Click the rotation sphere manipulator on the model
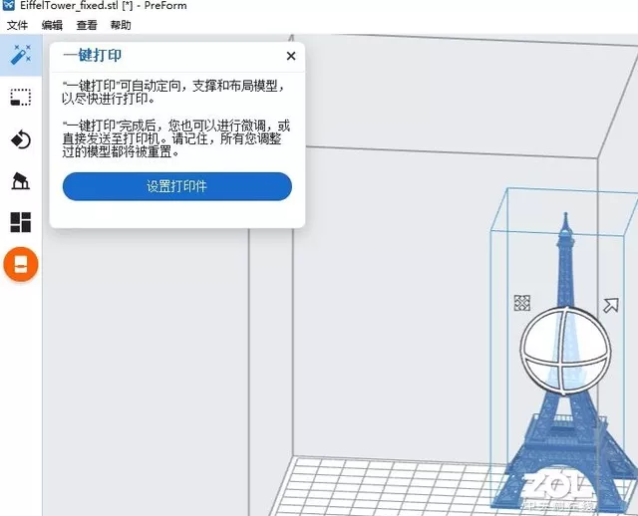638x516 pixels. click(565, 351)
